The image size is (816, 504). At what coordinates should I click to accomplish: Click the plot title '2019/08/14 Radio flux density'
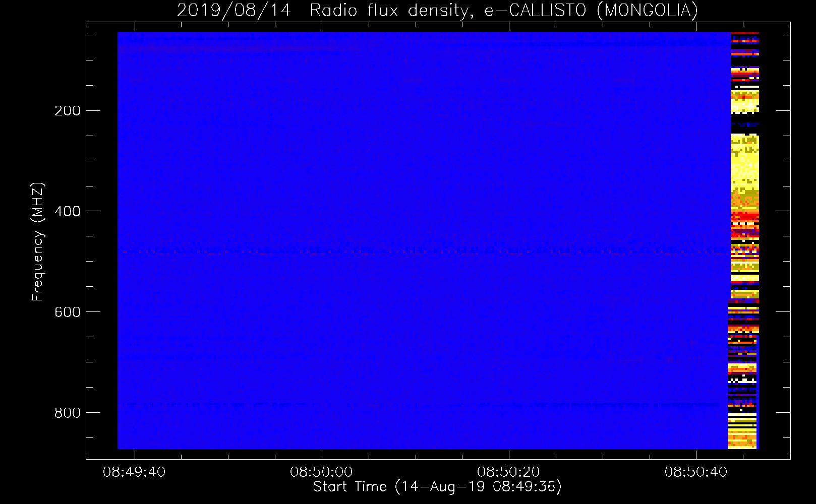coord(437,10)
